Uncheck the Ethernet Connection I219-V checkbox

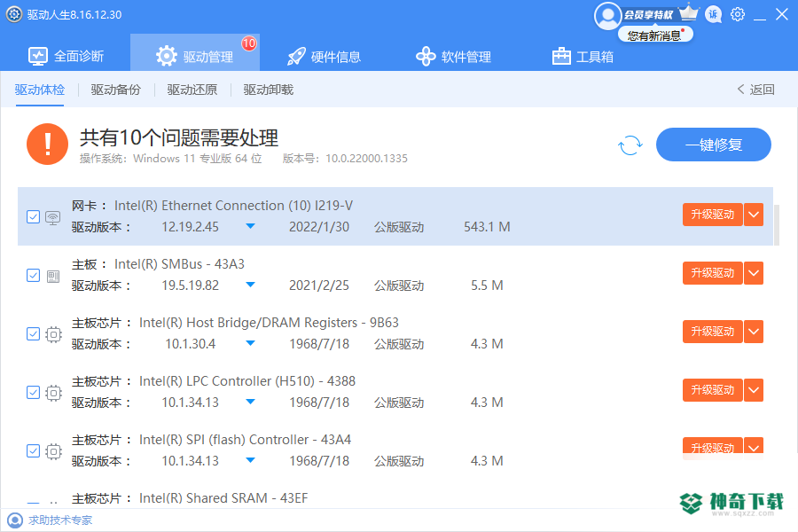[x=33, y=217]
